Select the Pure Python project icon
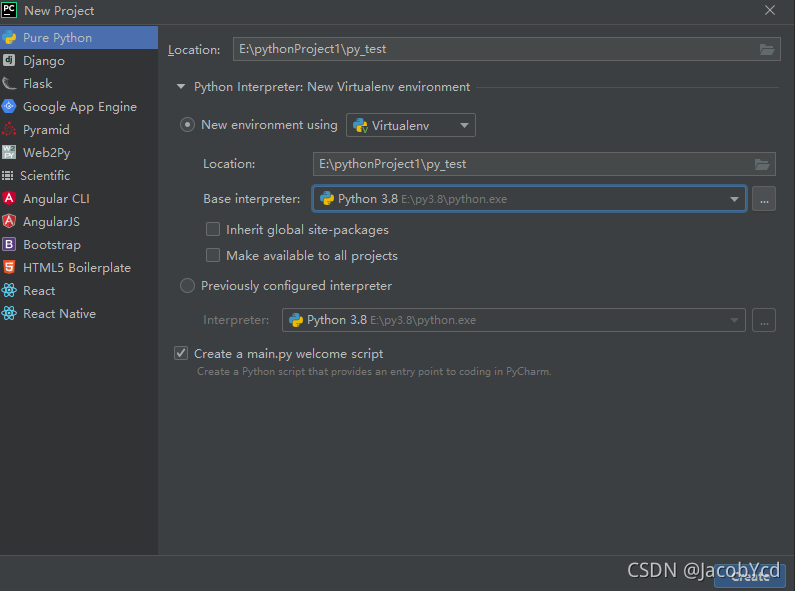Viewport: 795px width, 591px height. 9,38
